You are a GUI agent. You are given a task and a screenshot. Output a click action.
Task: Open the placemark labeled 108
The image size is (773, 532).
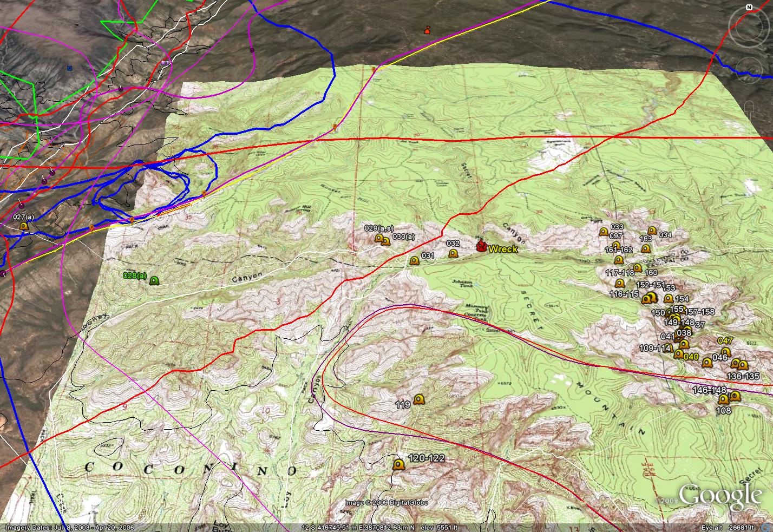tap(723, 400)
